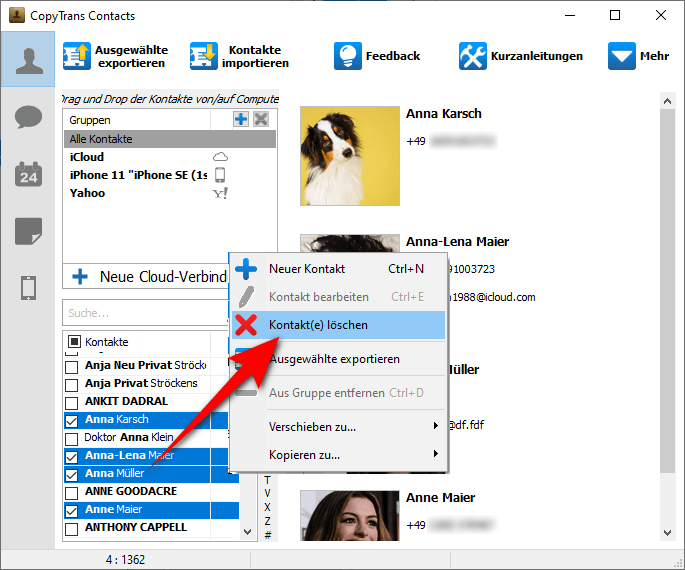Open the device phone icon in the sidebar
The width and height of the screenshot is (685, 570).
point(28,288)
